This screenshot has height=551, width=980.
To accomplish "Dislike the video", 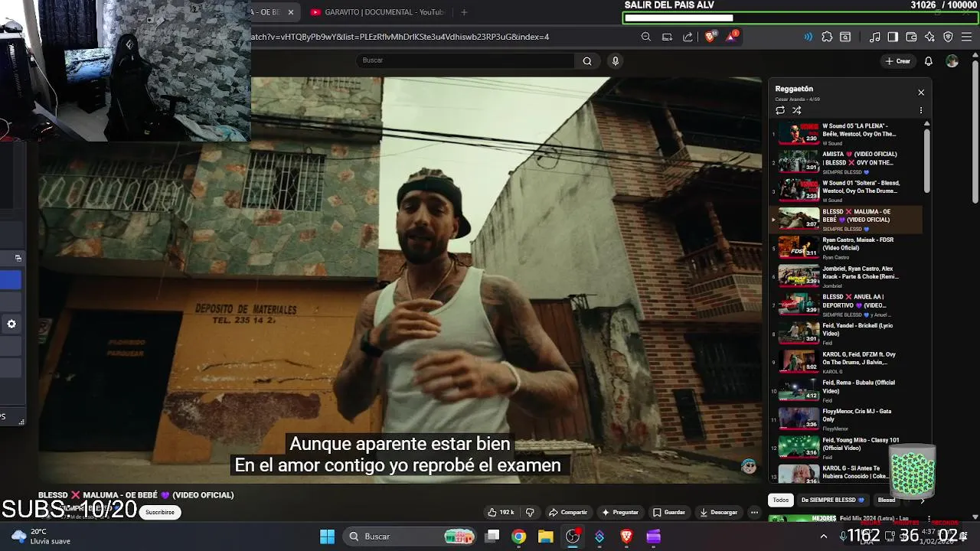I will coord(530,512).
